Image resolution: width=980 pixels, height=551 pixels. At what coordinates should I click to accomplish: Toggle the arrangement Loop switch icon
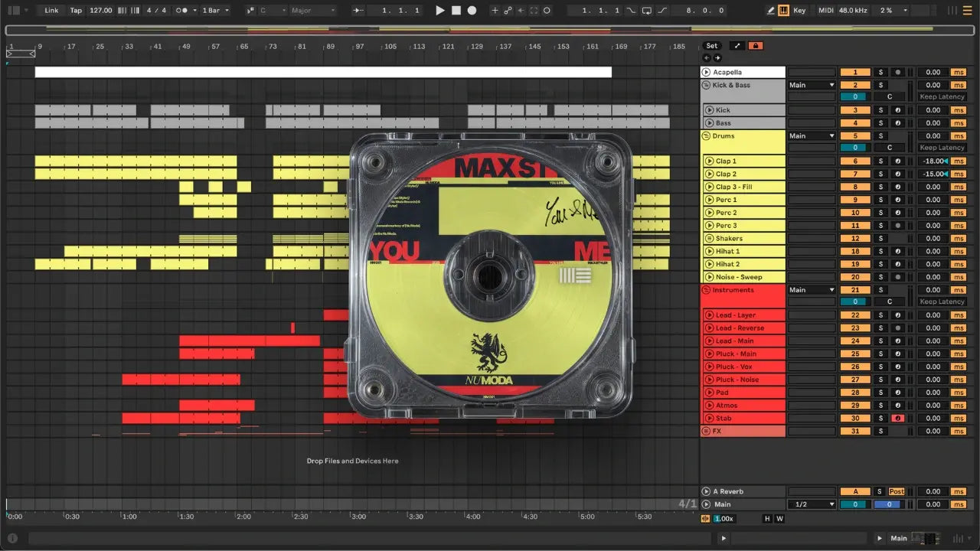click(647, 11)
